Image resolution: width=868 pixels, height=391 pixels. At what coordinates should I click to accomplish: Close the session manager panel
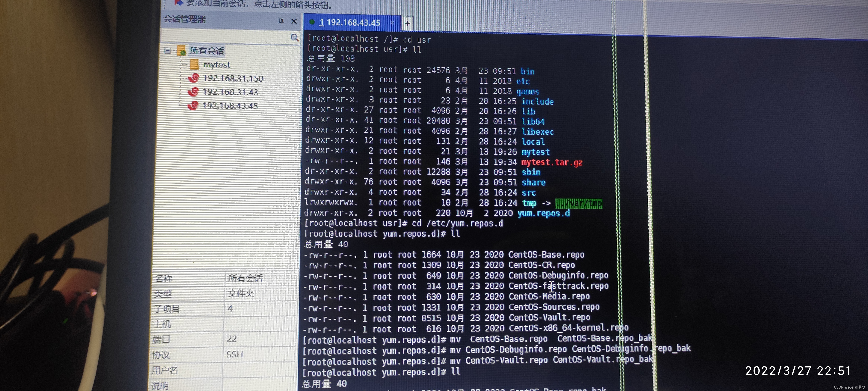[x=294, y=21]
